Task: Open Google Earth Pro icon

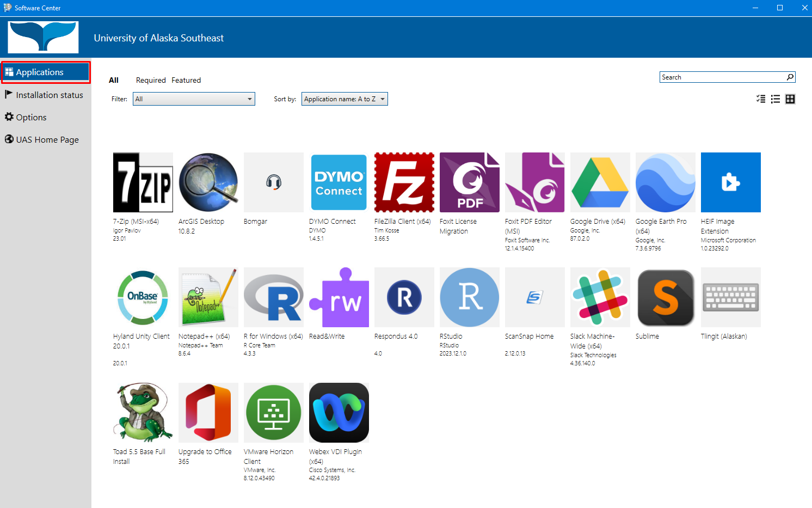Action: click(666, 182)
